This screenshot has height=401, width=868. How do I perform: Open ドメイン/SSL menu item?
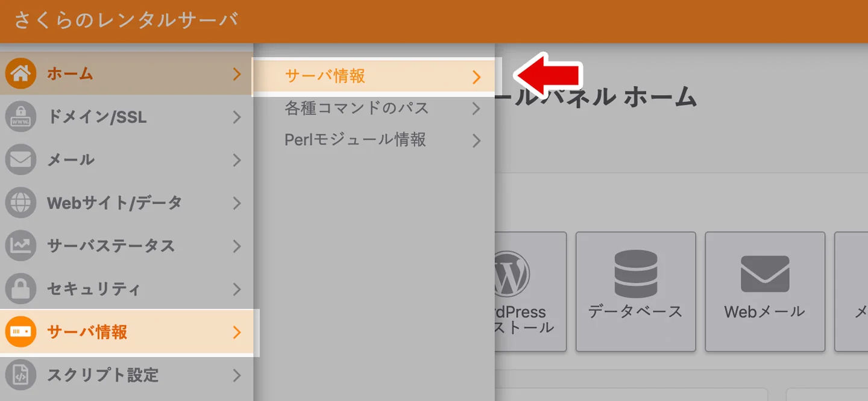[127, 117]
